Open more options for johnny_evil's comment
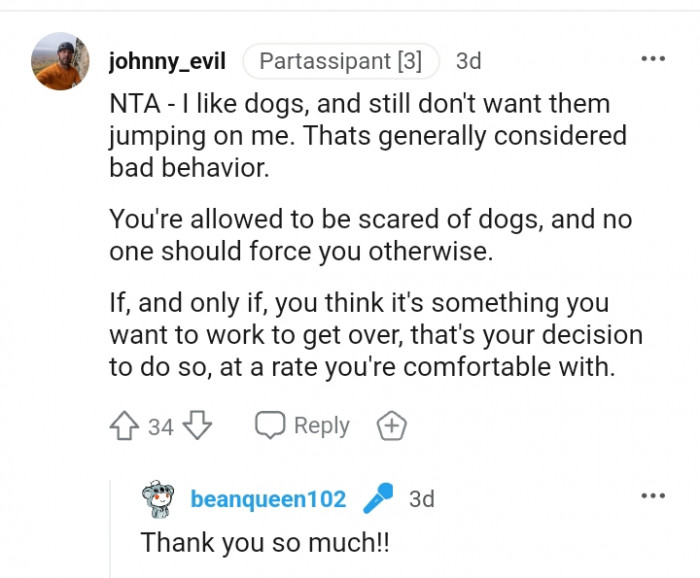 (x=653, y=59)
